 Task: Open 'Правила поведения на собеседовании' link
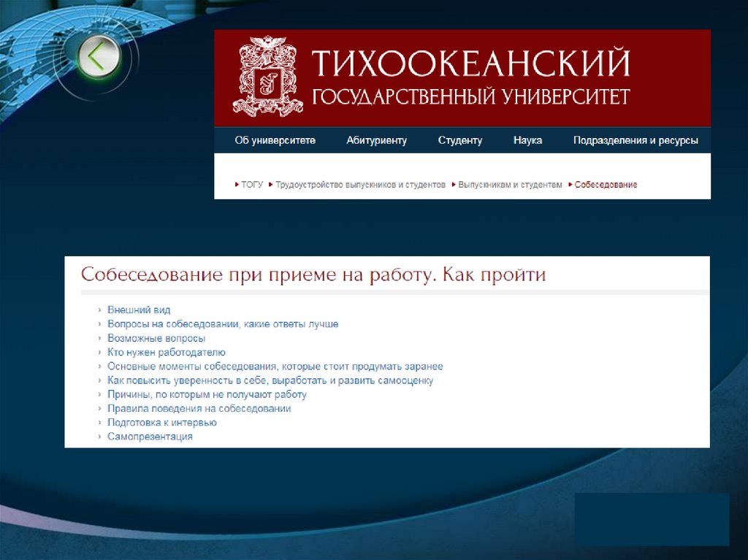199,409
